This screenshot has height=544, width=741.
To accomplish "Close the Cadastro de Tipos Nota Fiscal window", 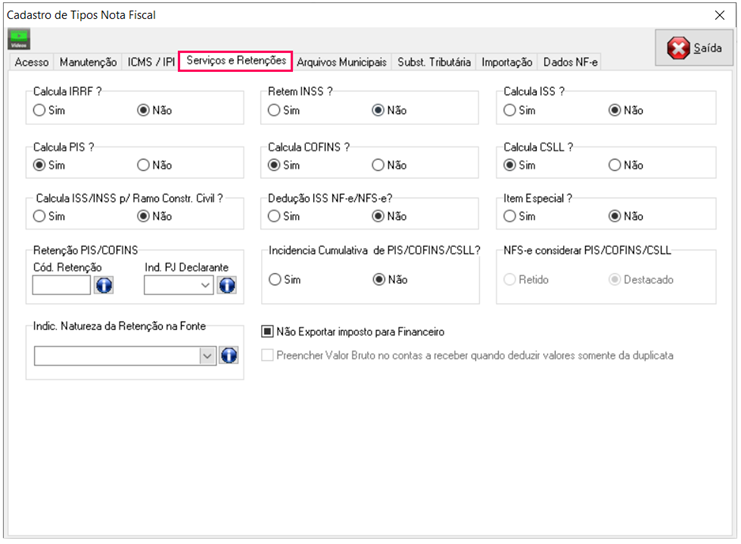I will (x=719, y=15).
